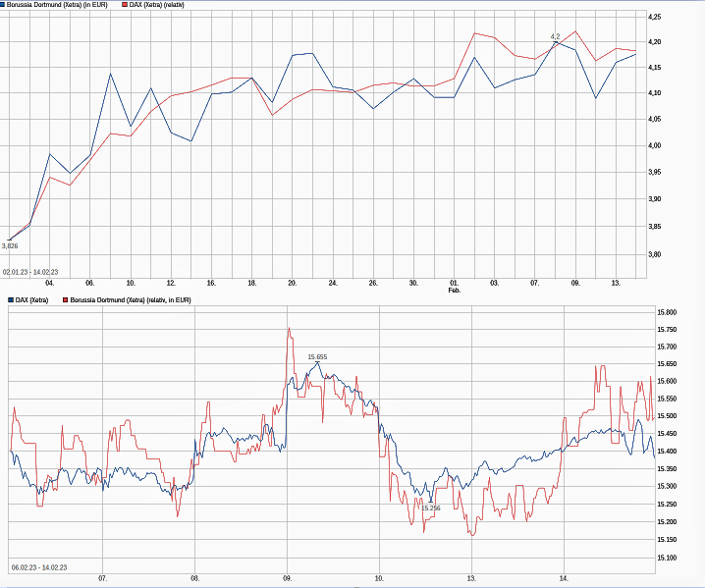705x588 pixels.
Task: Click the 4,25 y-axis label
Action: (655, 17)
